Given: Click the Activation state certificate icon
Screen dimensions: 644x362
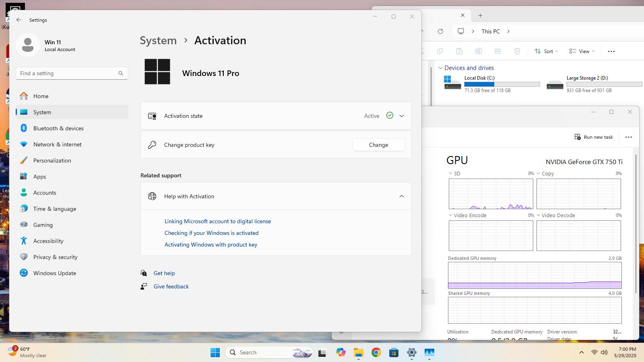Looking at the screenshot, I should point(152,116).
